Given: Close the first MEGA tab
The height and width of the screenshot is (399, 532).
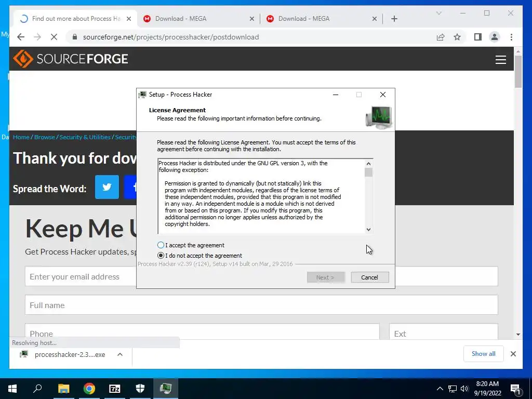Looking at the screenshot, I should tap(252, 19).
